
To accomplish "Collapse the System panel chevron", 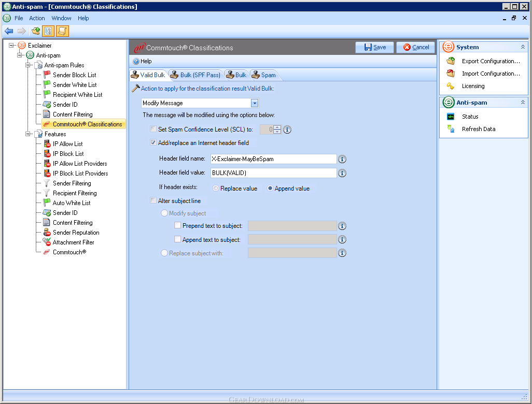I will tap(523, 47).
